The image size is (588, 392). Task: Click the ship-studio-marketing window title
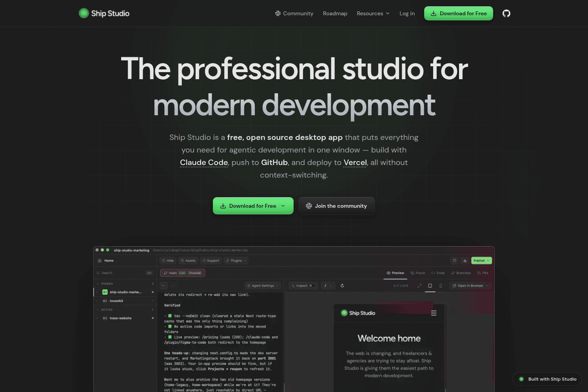click(x=131, y=250)
